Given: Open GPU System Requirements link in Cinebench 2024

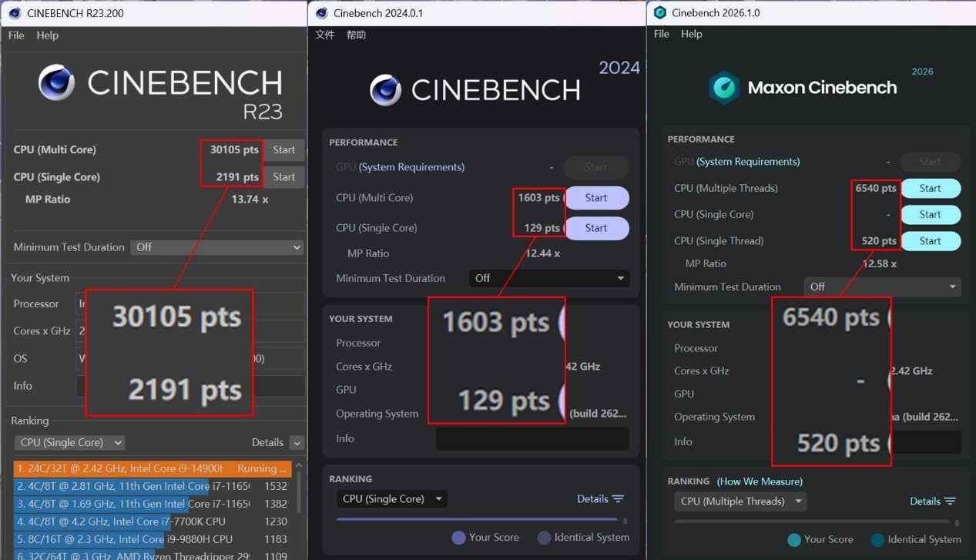Looking at the screenshot, I should [411, 167].
